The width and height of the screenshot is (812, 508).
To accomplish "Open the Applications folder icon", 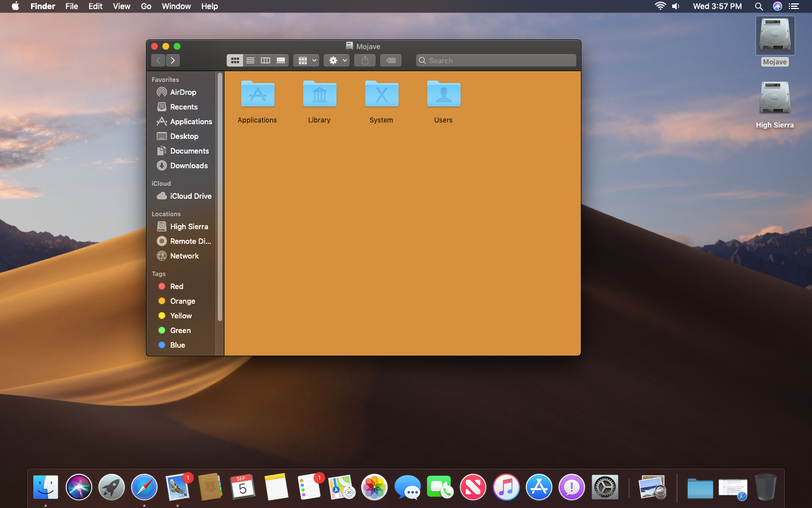I will tap(258, 94).
